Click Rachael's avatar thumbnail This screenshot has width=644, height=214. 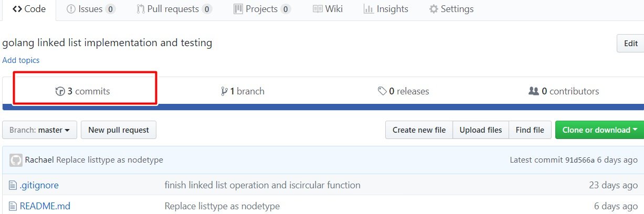point(16,159)
